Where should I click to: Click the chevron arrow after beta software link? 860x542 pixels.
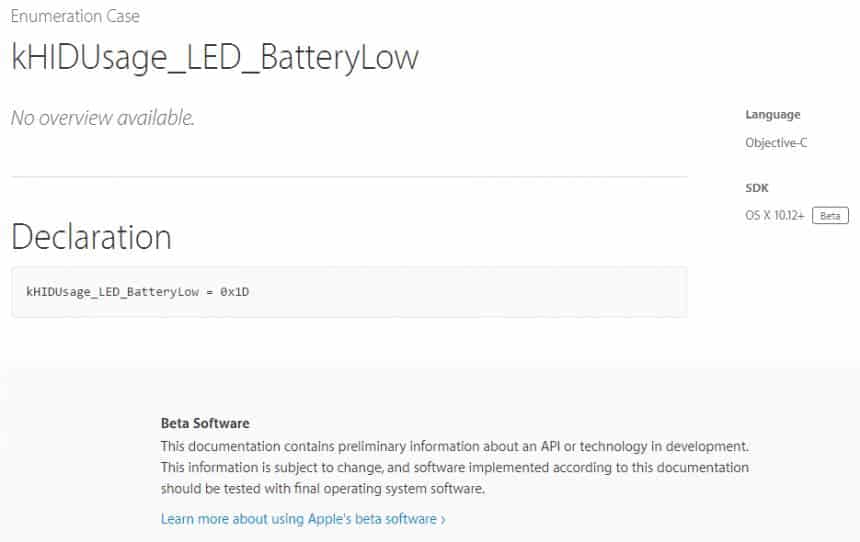click(443, 520)
